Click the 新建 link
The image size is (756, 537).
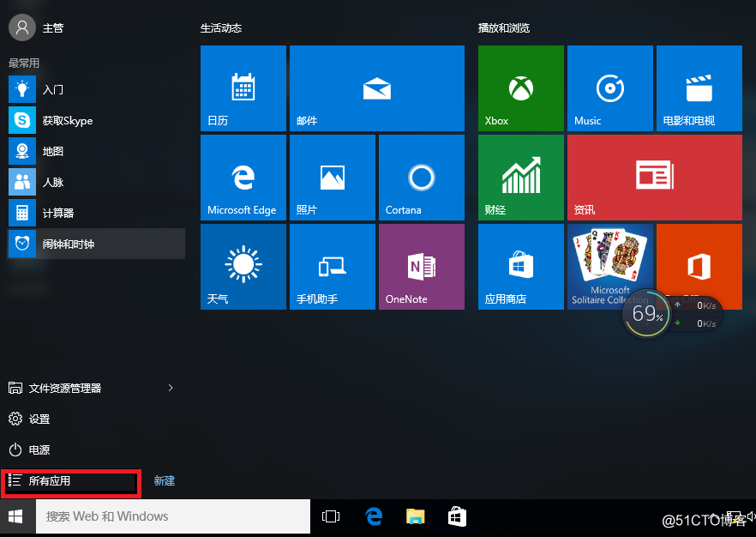pyautogui.click(x=165, y=480)
